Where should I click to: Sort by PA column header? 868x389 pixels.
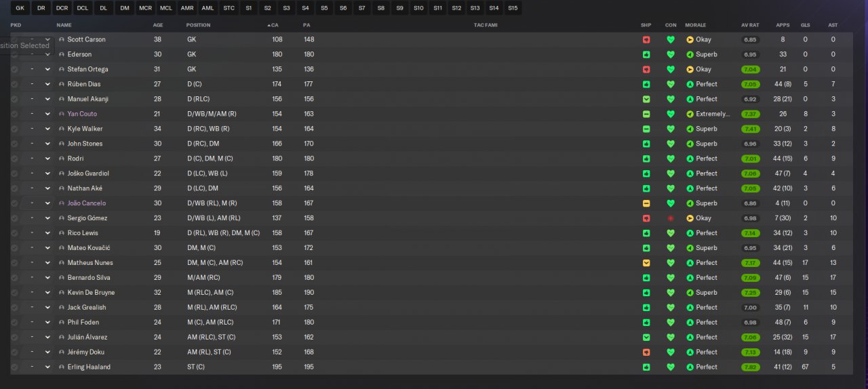click(307, 25)
